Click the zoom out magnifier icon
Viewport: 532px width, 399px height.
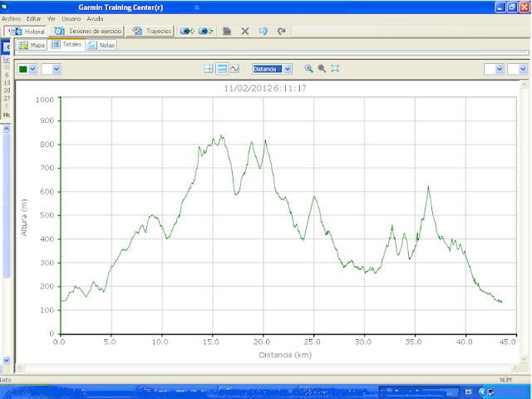pos(322,68)
